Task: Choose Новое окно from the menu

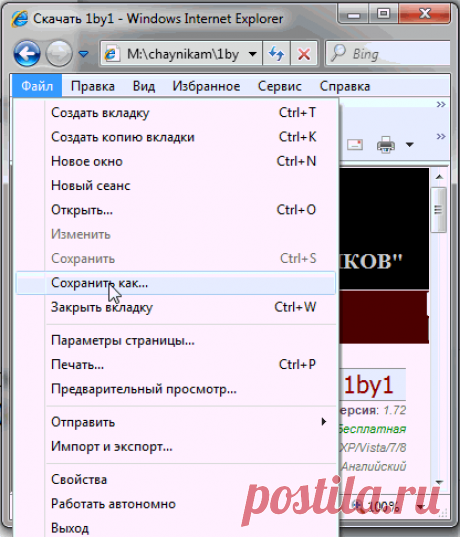Action: point(175,161)
